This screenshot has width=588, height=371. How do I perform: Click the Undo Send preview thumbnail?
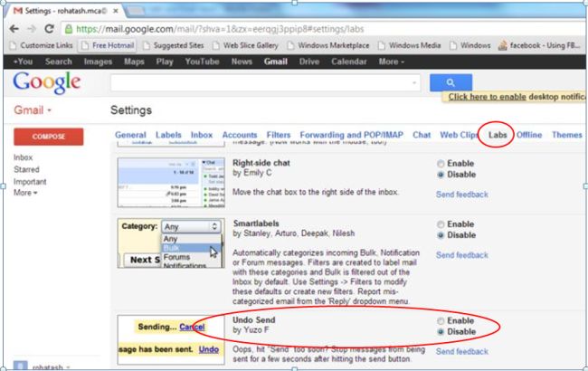(171, 340)
